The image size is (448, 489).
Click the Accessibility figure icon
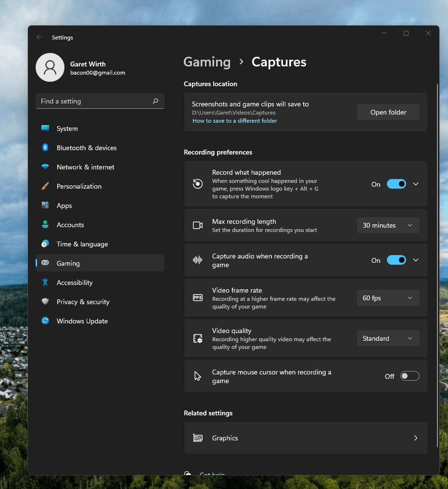coord(45,283)
